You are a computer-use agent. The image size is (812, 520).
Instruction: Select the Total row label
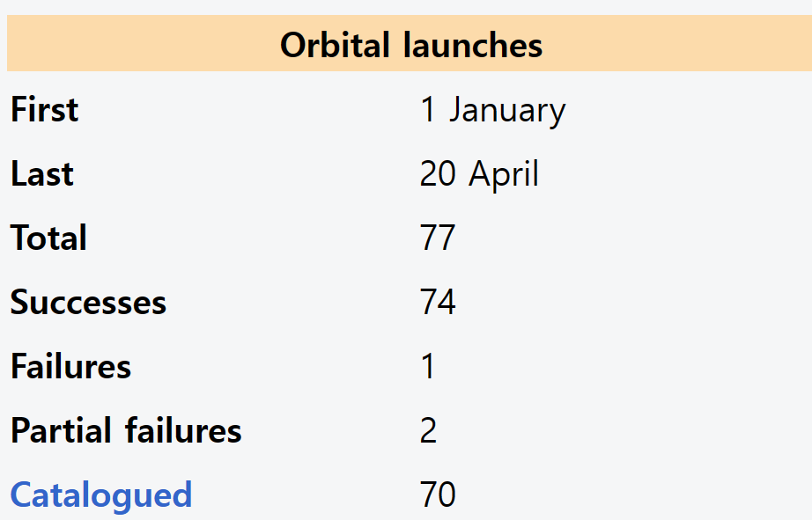tap(48, 238)
